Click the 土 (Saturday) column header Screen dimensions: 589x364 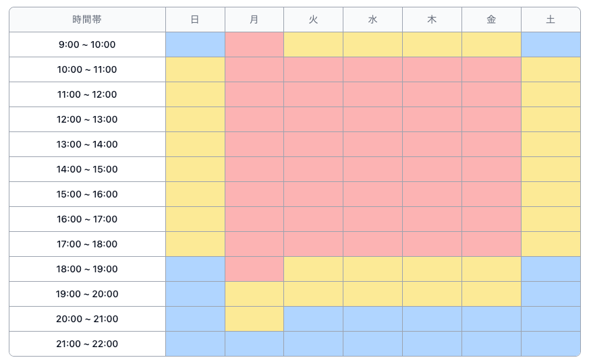tap(551, 20)
